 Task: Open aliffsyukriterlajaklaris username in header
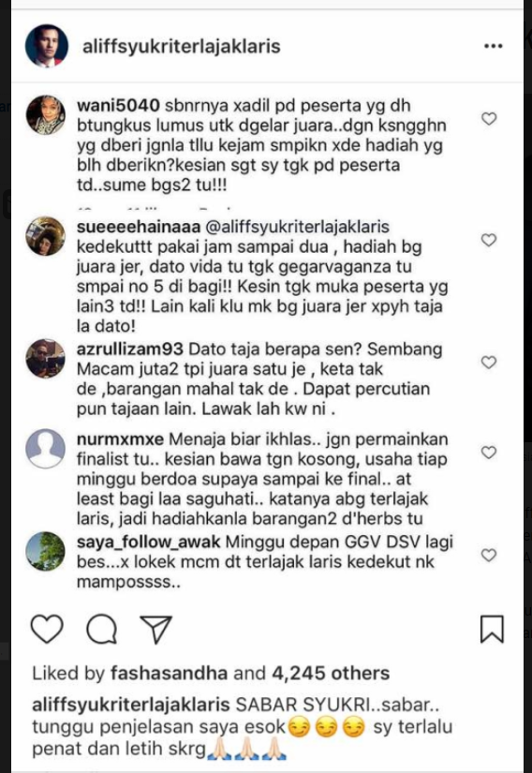click(x=182, y=46)
